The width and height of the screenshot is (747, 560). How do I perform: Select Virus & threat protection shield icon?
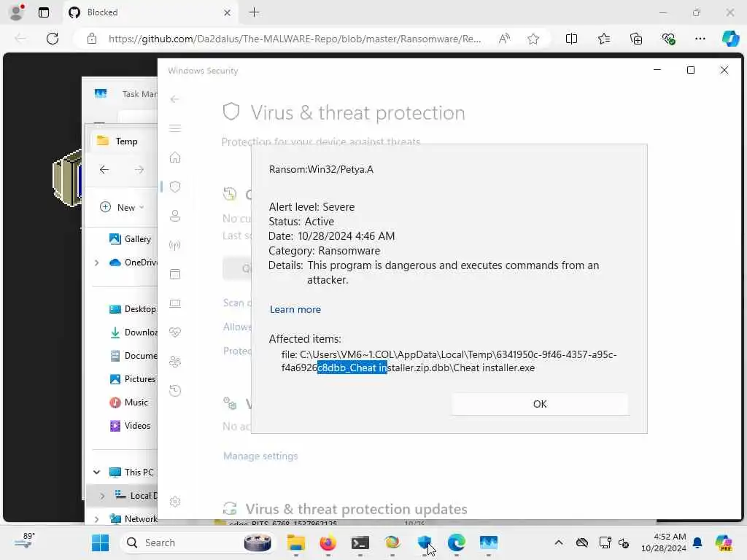175,187
